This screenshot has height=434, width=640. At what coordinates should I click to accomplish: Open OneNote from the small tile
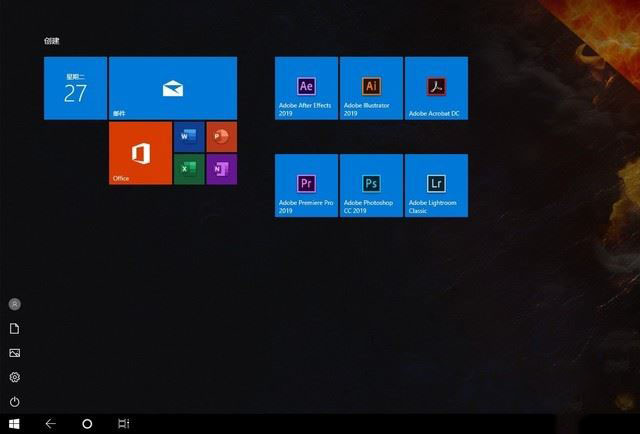(x=222, y=169)
